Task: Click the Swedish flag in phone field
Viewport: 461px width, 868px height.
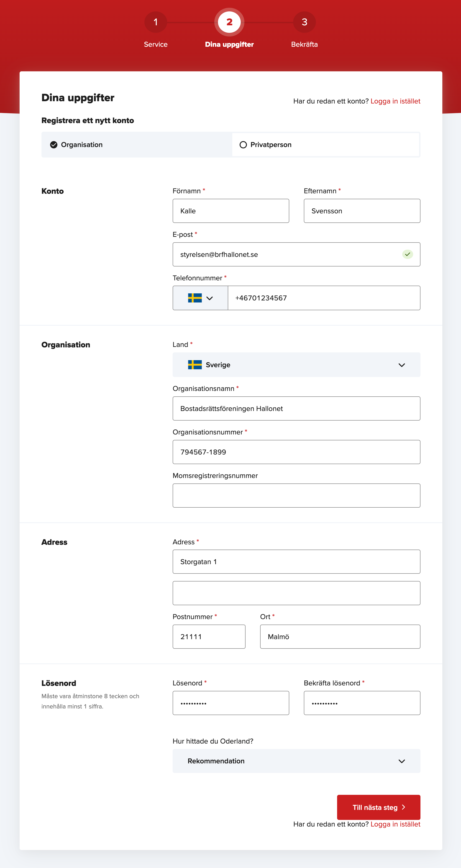Action: (195, 298)
